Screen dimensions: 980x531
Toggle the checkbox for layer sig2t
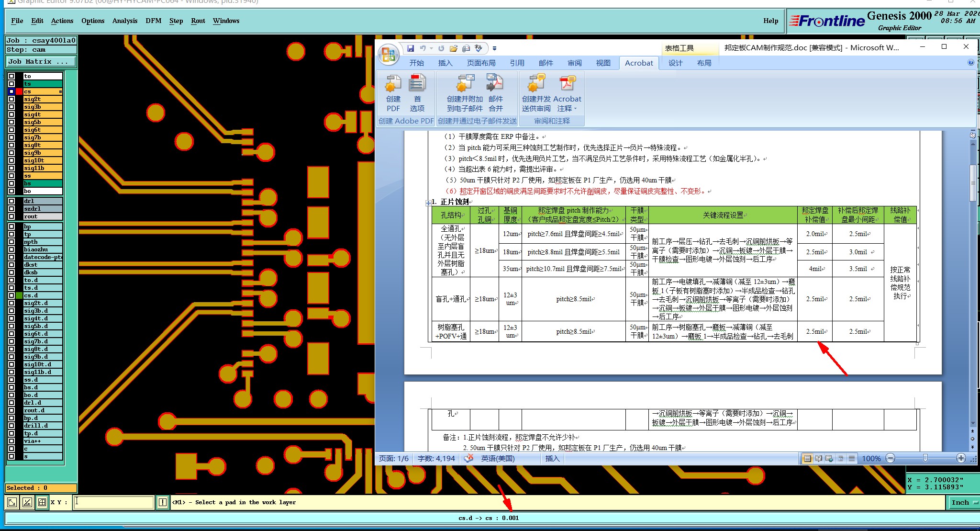(11, 99)
